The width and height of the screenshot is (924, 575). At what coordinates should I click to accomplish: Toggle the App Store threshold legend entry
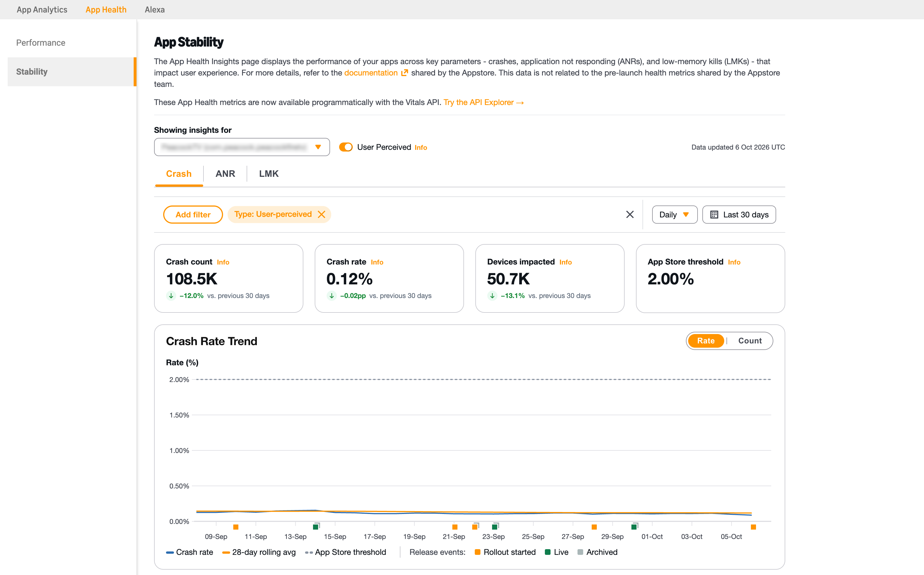click(x=346, y=552)
